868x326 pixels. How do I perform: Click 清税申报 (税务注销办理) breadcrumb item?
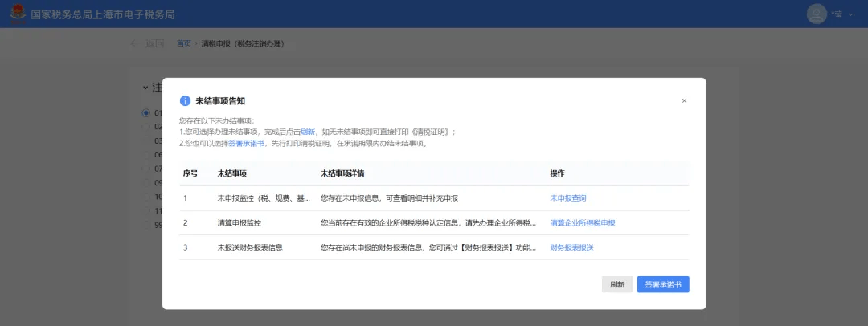pyautogui.click(x=243, y=43)
